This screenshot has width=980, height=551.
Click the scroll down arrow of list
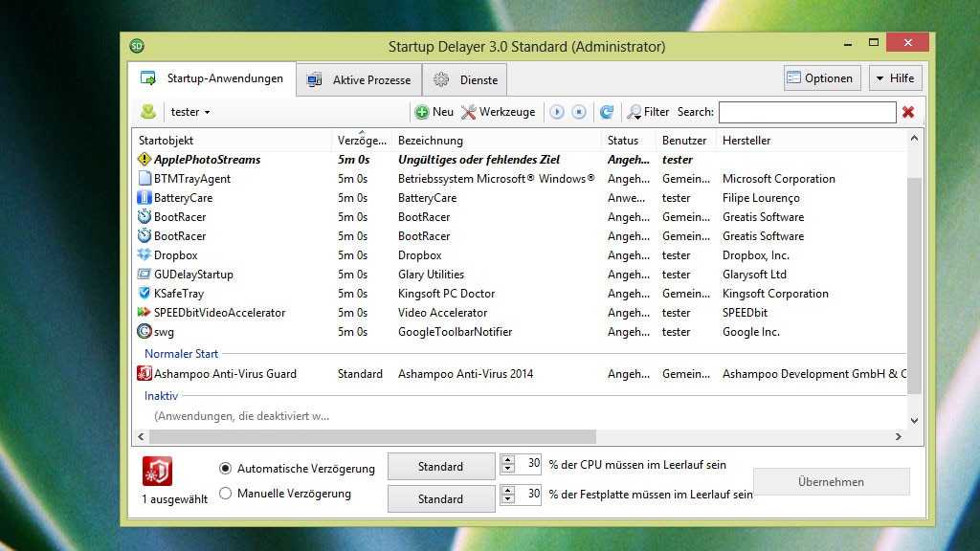coord(914,421)
